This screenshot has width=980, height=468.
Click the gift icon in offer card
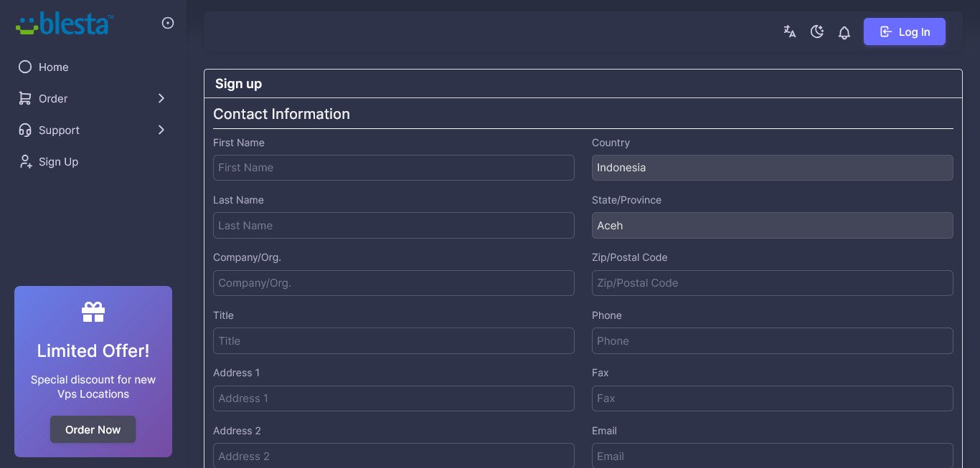pos(93,312)
